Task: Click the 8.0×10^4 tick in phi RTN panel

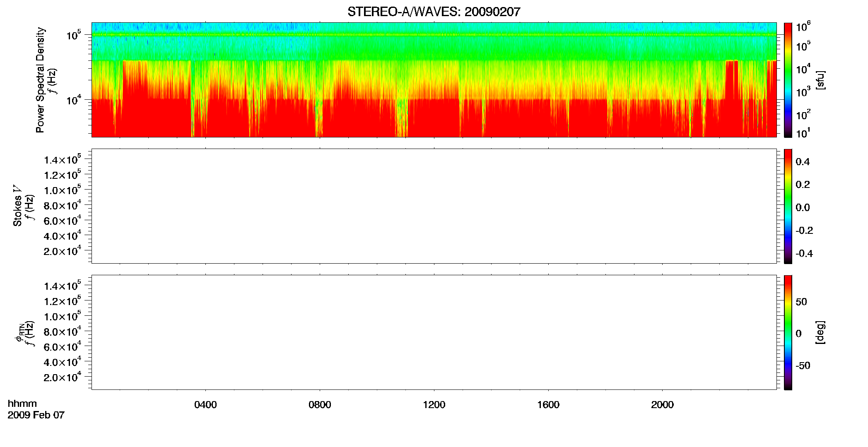Action: click(x=63, y=331)
